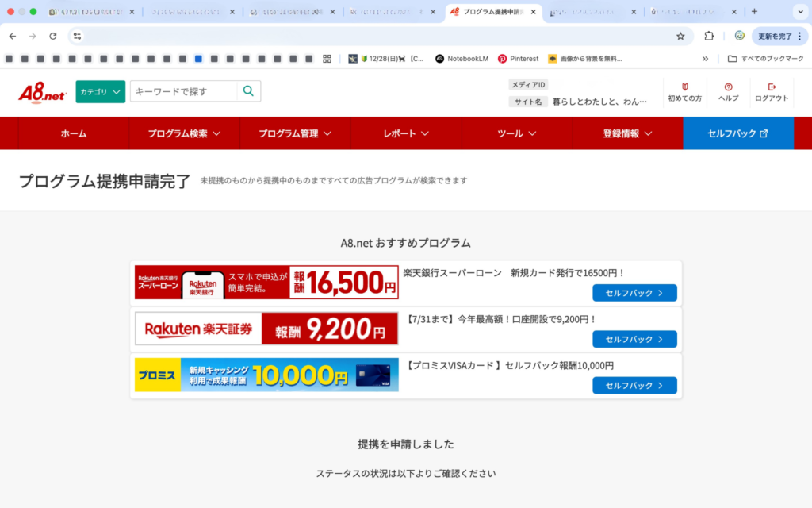Open セルフバック in navigation bar
Viewport: 812px width, 508px height.
pos(738,133)
